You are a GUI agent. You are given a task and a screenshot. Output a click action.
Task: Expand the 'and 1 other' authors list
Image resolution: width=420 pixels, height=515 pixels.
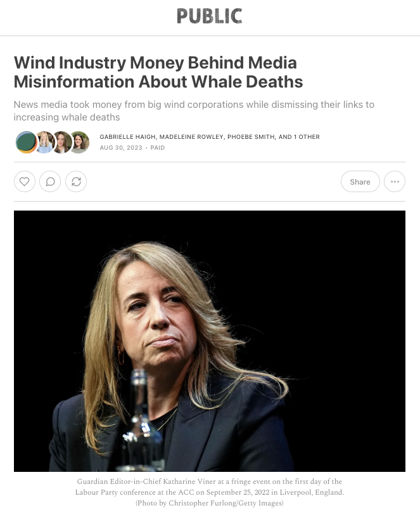tap(299, 136)
